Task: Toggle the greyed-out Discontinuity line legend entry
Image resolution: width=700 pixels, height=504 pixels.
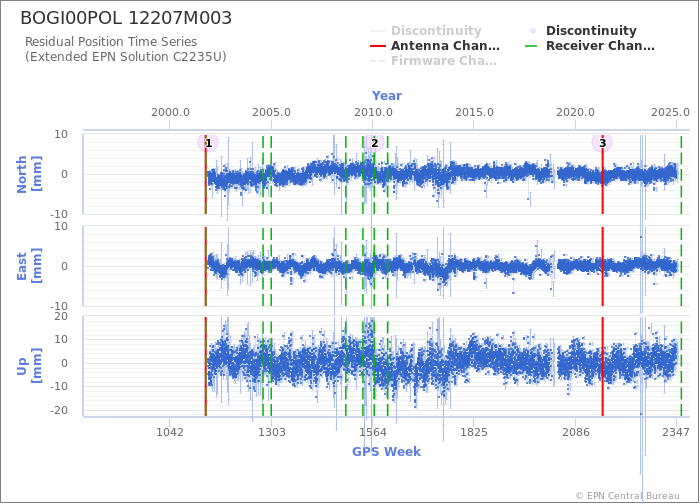Action: [426, 31]
